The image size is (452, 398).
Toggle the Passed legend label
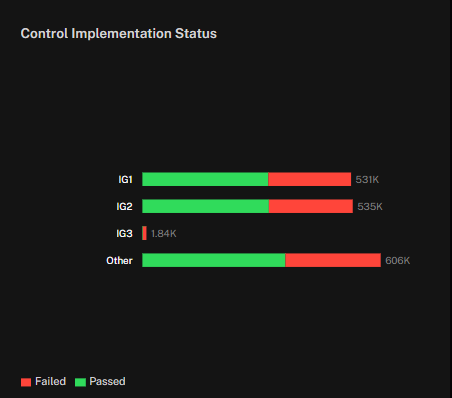pyautogui.click(x=107, y=381)
